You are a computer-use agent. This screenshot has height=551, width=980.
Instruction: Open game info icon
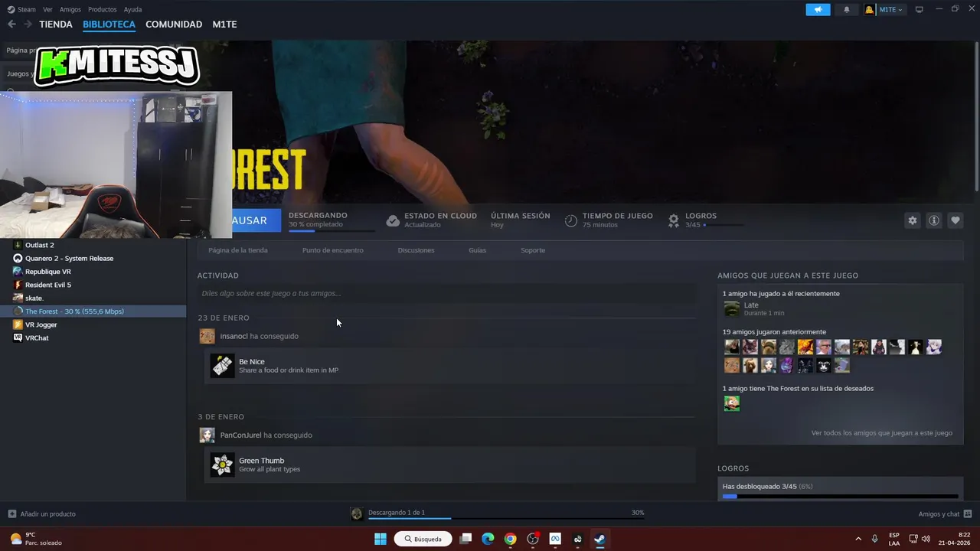(x=934, y=220)
